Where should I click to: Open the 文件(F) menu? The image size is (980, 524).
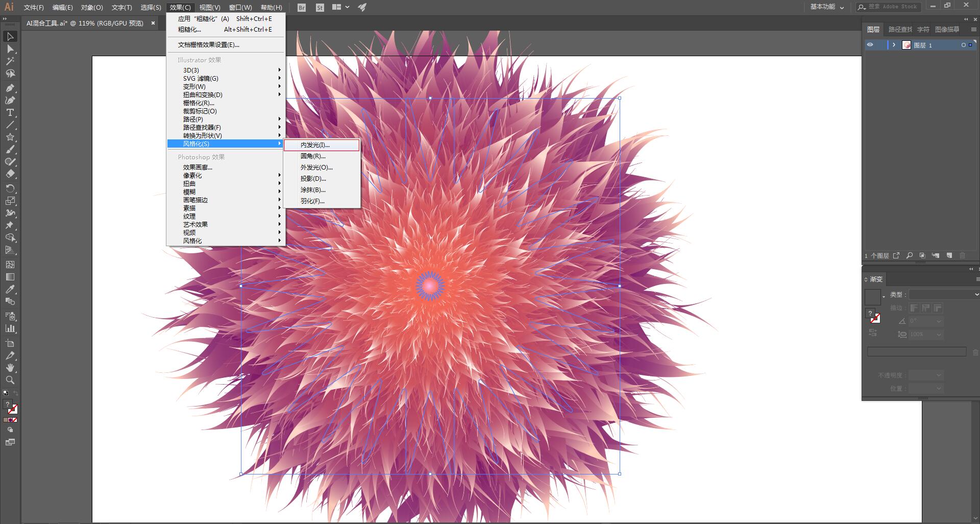[34, 7]
